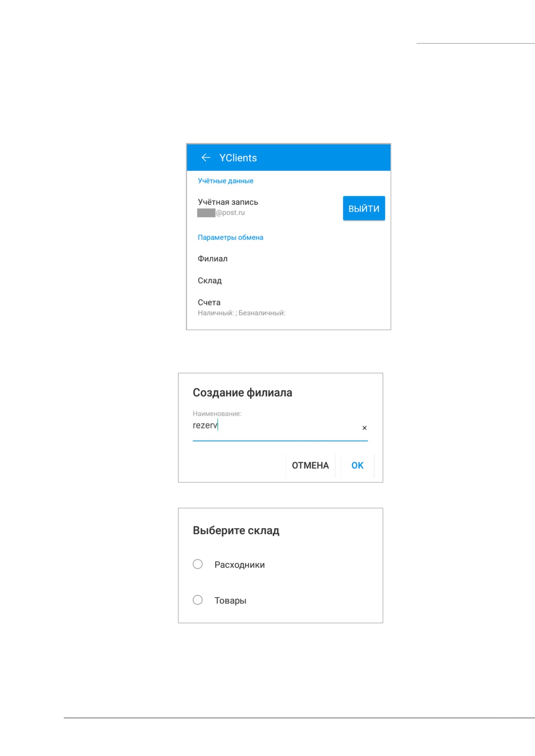The height and width of the screenshot is (756, 535).
Task: Click the ОТМЕНА button
Action: [x=310, y=466]
